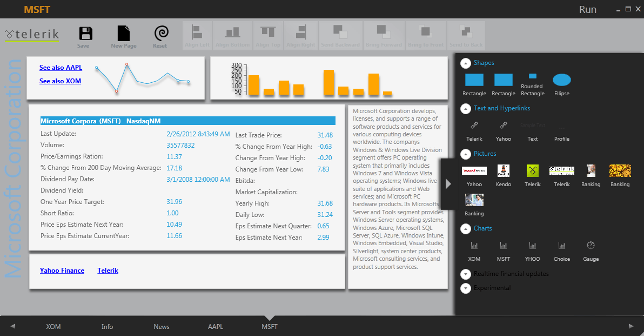
Task: Click the Last Trade Price value 31.48
Action: [325, 135]
